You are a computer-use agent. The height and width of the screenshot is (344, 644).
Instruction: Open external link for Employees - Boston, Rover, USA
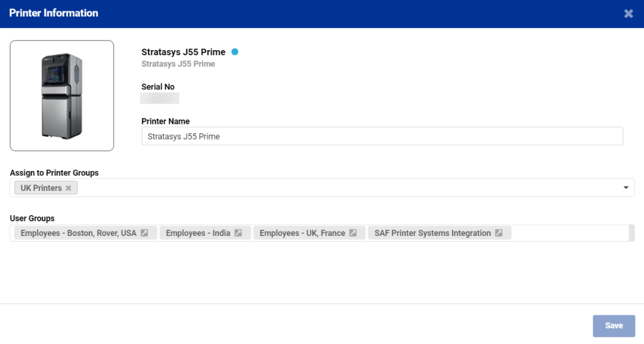point(144,233)
